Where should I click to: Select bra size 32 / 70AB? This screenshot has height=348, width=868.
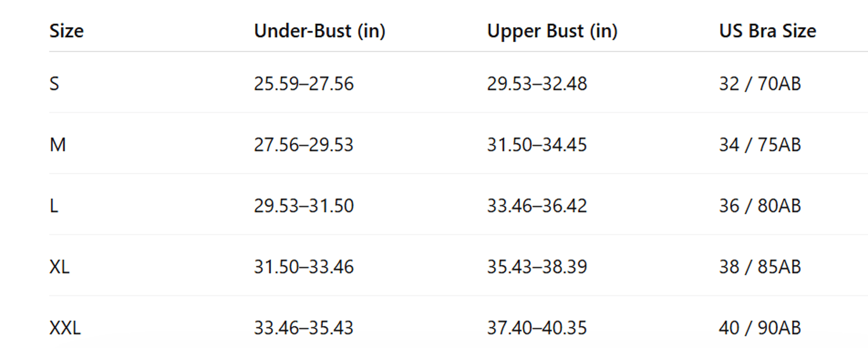point(760,84)
